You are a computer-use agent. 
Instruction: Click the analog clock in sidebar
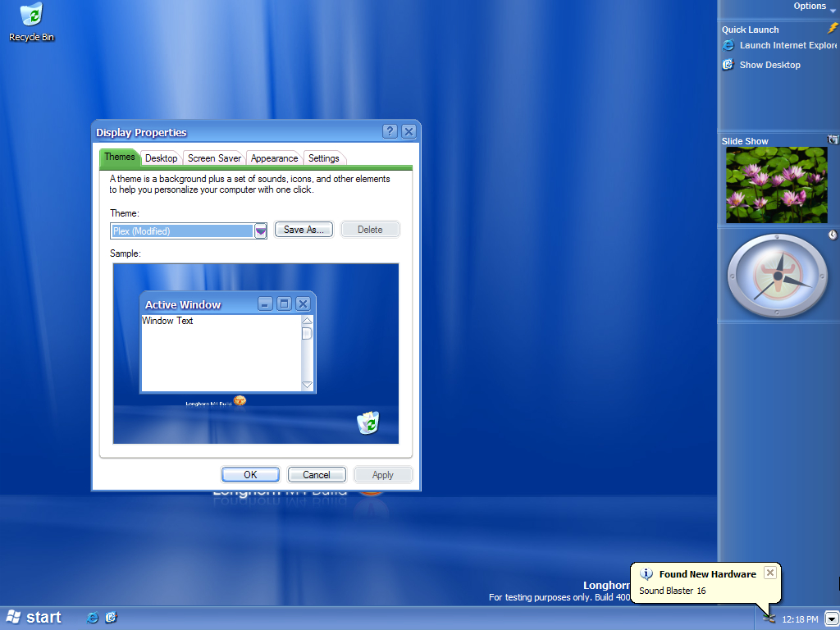[x=777, y=276]
